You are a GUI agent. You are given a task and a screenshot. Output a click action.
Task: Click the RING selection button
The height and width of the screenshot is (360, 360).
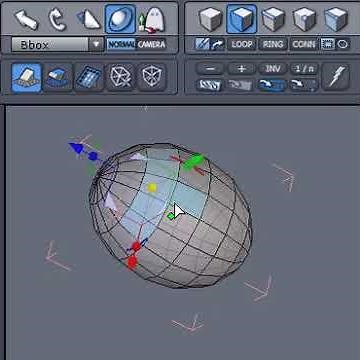point(273,44)
